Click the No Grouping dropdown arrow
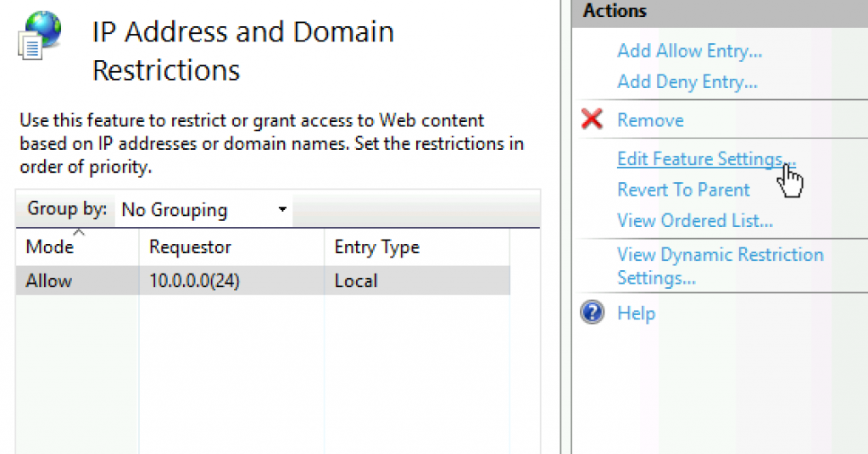 tap(282, 210)
